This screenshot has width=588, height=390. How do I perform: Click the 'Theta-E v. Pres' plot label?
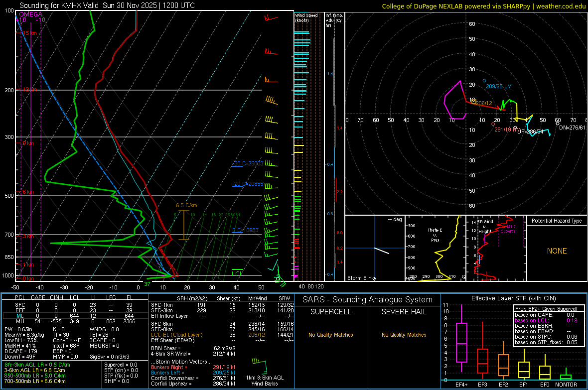[x=435, y=235]
